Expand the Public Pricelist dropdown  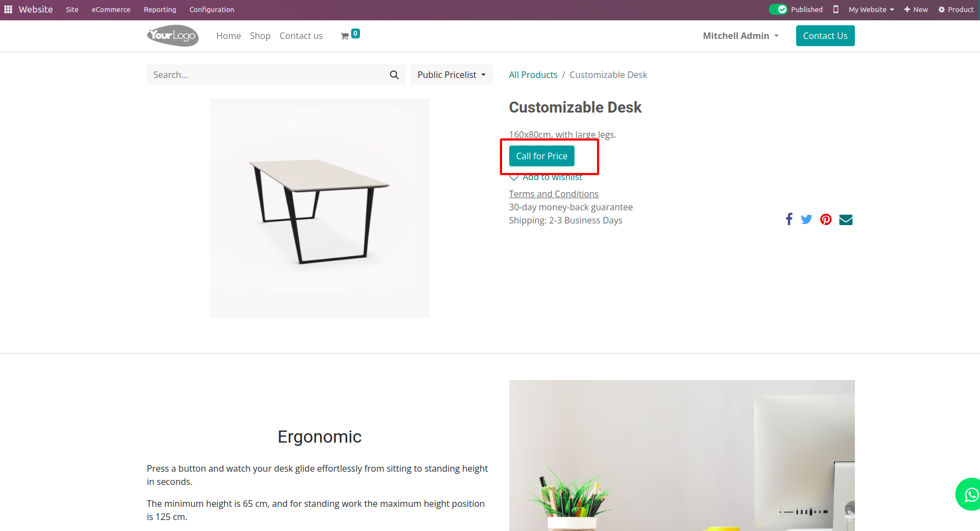coord(451,75)
